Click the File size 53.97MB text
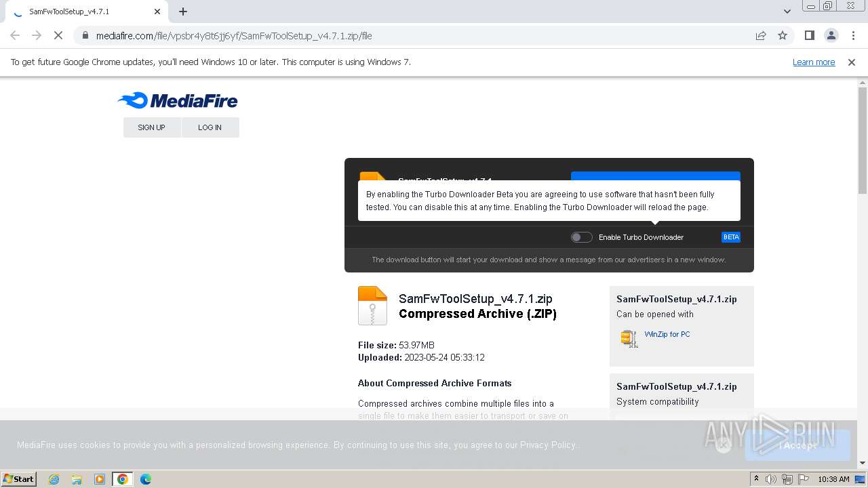Viewport: 868px width, 488px height. click(396, 346)
